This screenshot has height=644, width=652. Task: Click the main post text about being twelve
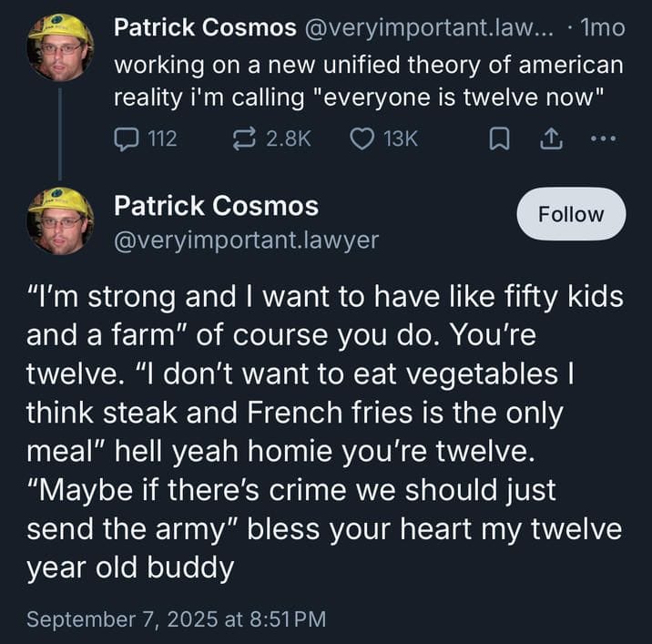pyautogui.click(x=323, y=432)
